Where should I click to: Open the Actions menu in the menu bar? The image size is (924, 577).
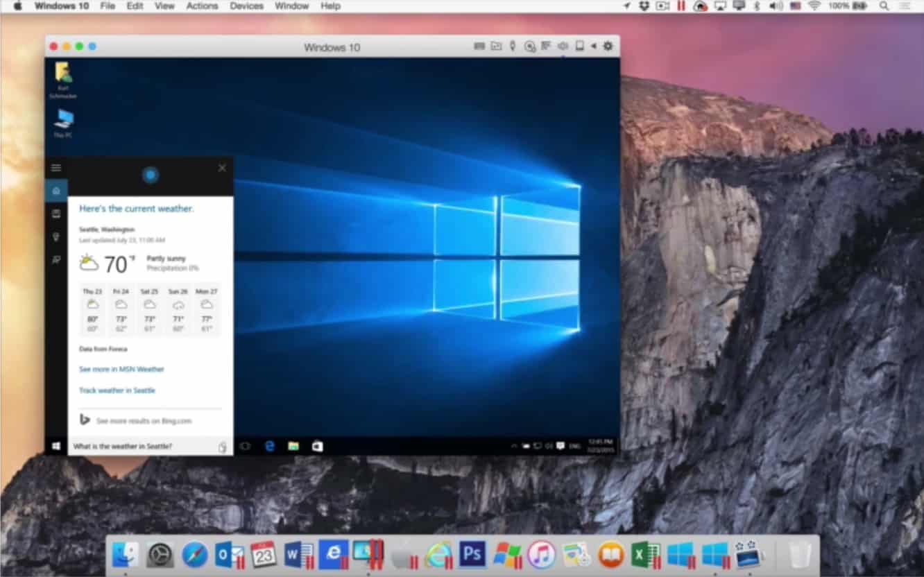[x=202, y=6]
